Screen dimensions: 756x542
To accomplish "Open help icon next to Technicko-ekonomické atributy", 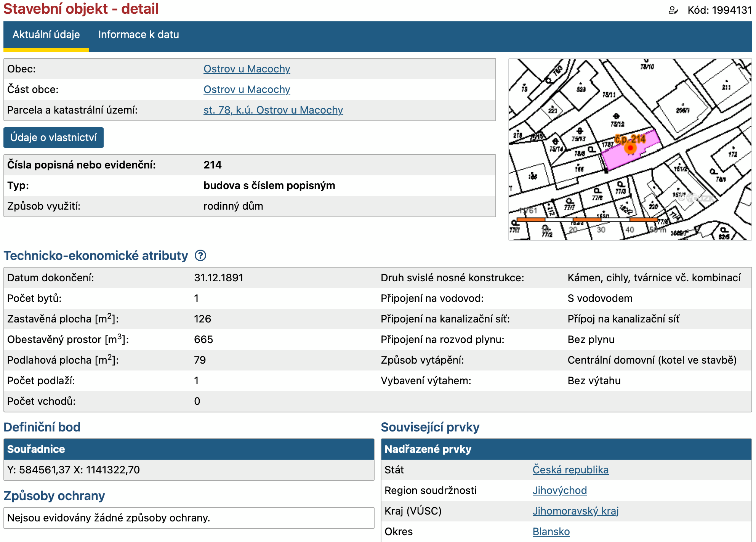I will tap(200, 255).
